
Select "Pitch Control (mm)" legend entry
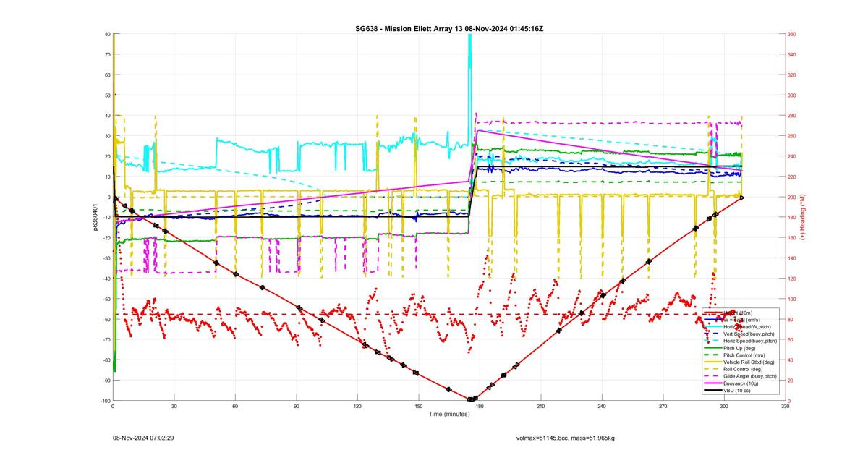click(x=744, y=355)
